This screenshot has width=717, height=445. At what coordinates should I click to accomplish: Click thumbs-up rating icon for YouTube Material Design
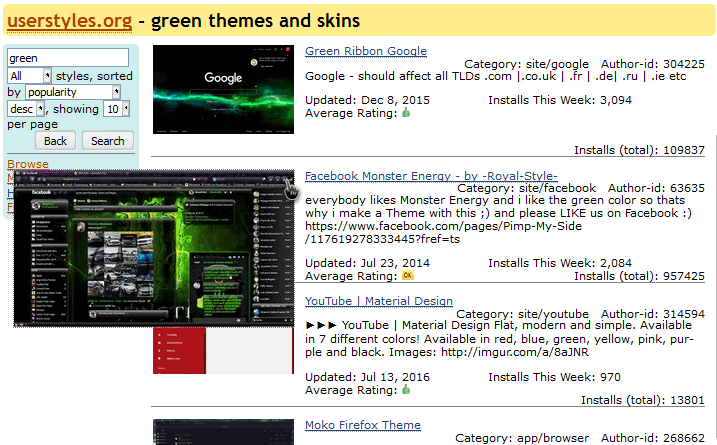pyautogui.click(x=406, y=390)
